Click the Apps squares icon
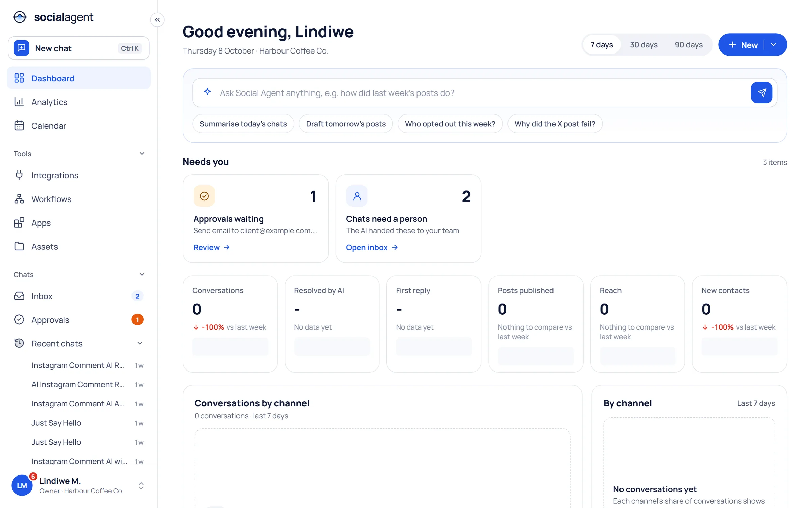This screenshot has width=812, height=508. coord(19,223)
